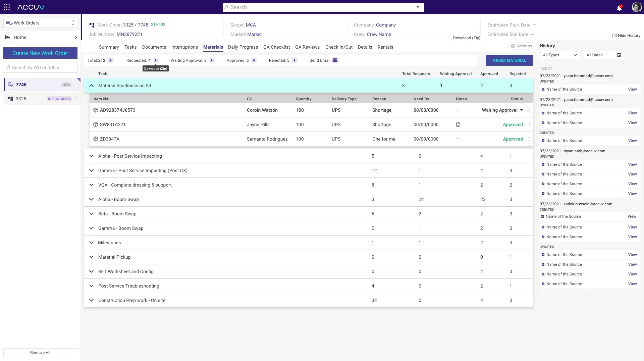The height and width of the screenshot is (361, 644).
Task: Switch to the Daily Progress tab
Action: [243, 47]
